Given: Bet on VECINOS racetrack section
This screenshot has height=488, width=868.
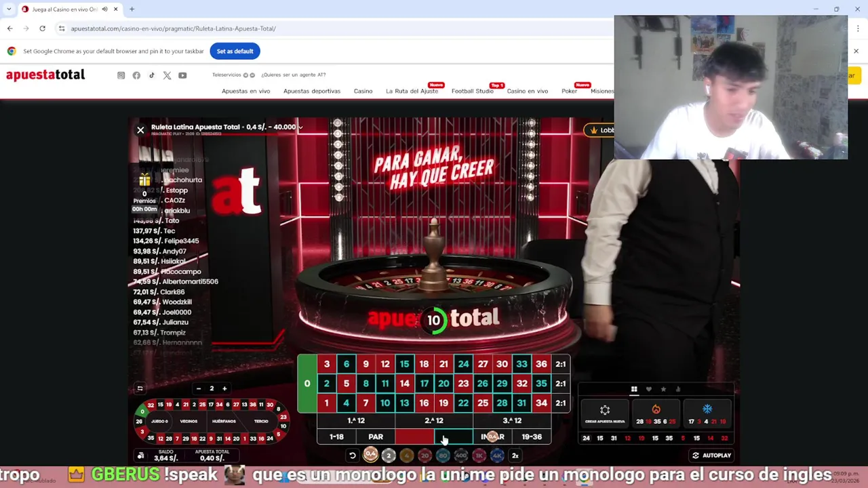Looking at the screenshot, I should (189, 422).
